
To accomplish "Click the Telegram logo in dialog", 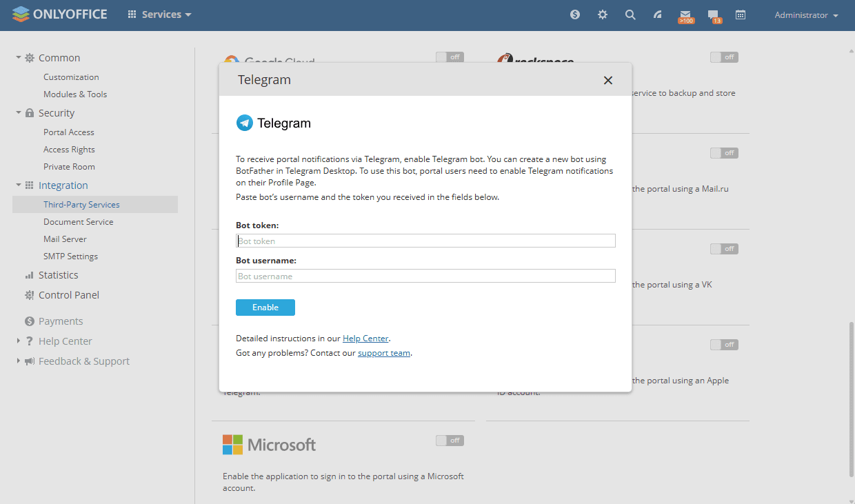I will pyautogui.click(x=274, y=123).
